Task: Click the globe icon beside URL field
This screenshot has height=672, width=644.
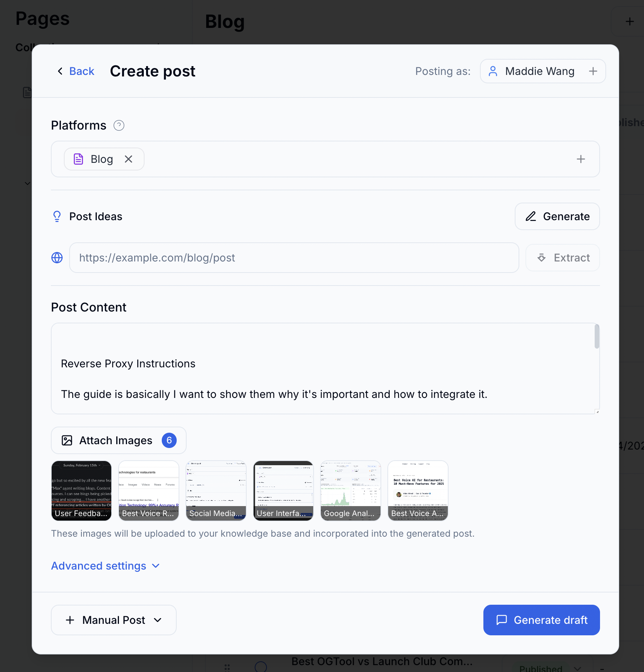Action: (57, 258)
